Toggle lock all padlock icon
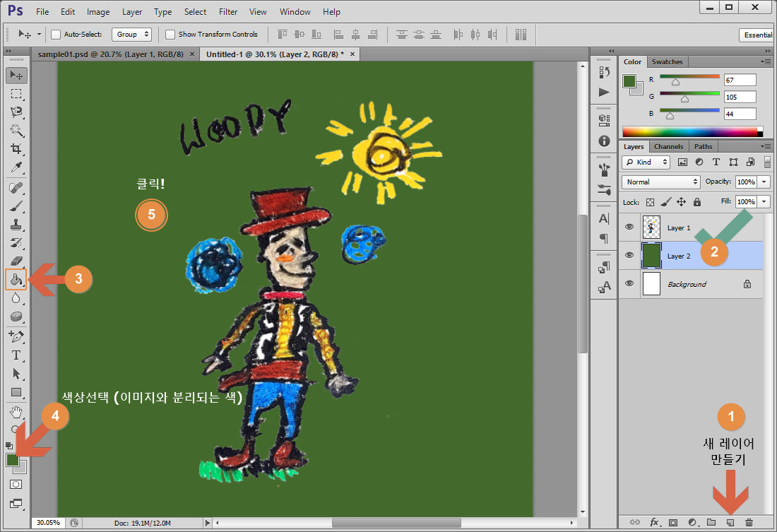This screenshot has width=777, height=532. pos(697,202)
